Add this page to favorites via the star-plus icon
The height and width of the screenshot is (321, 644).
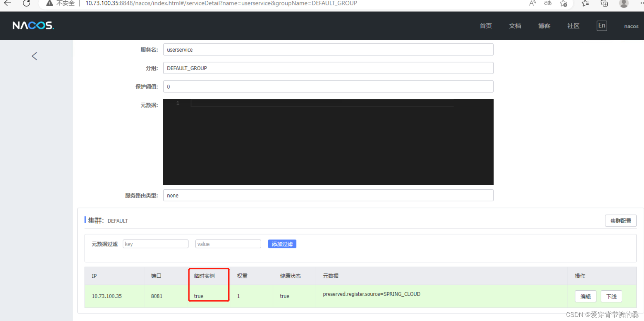tap(564, 3)
